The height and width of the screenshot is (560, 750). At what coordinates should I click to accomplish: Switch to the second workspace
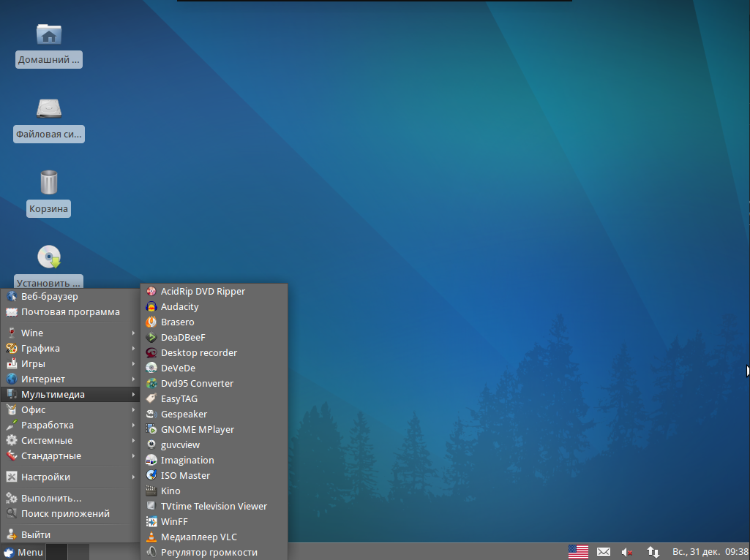(78, 552)
